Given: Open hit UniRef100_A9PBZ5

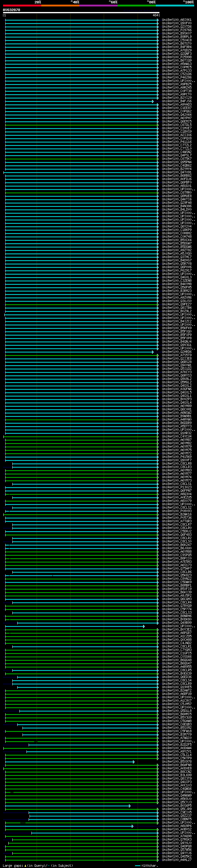Looking at the screenshot, I should tap(176, 84).
